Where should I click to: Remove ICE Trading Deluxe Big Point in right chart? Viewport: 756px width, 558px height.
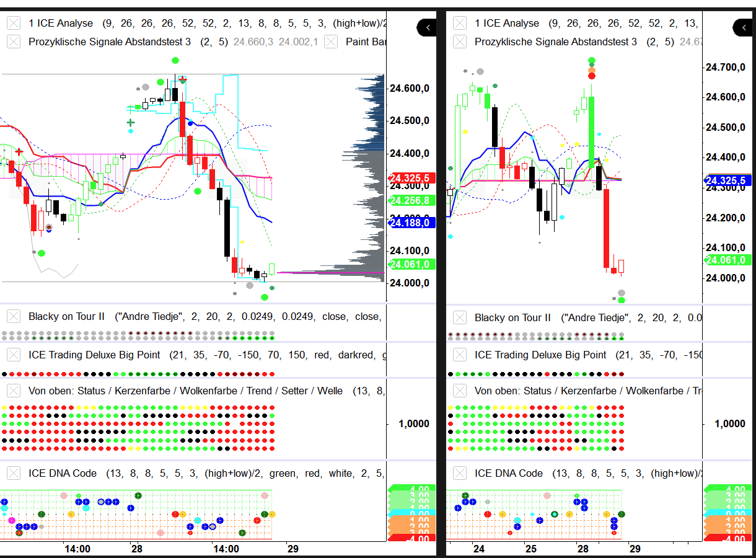[460, 355]
